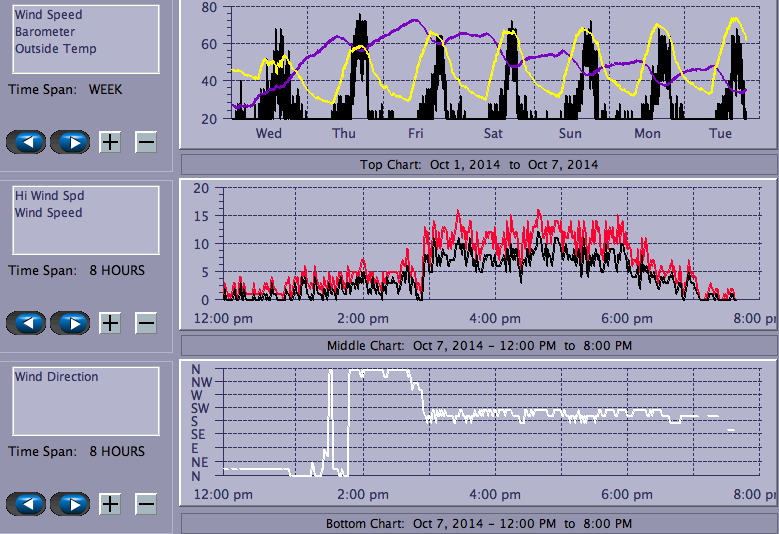Image resolution: width=779 pixels, height=534 pixels.
Task: Click the top chart back arrow button
Action: tap(26, 141)
